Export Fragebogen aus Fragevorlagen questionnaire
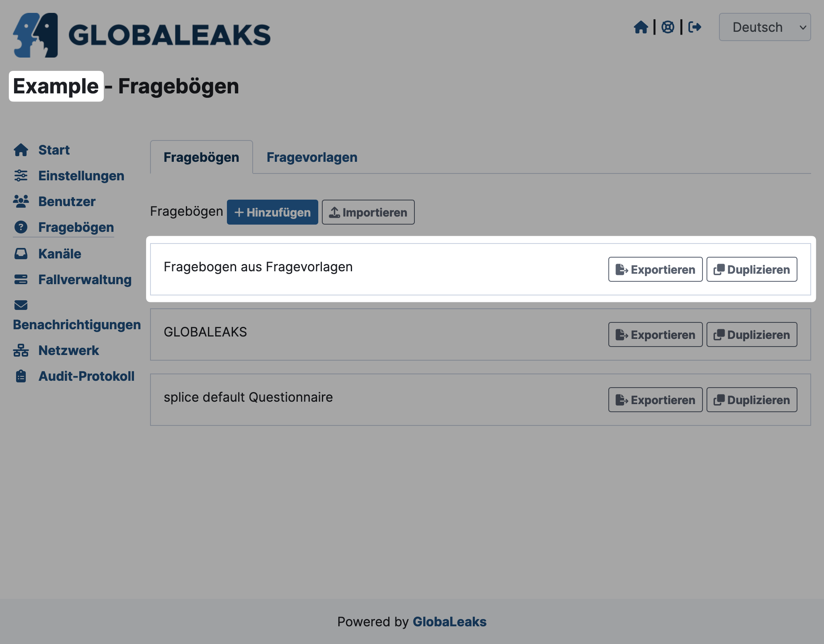This screenshot has height=644, width=824. point(655,269)
